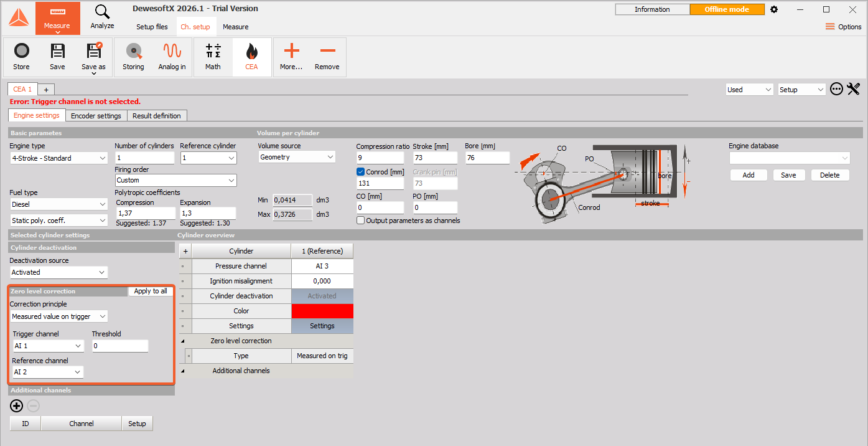Image resolution: width=868 pixels, height=446 pixels.
Task: Open the Fuel type dropdown
Action: tap(59, 204)
